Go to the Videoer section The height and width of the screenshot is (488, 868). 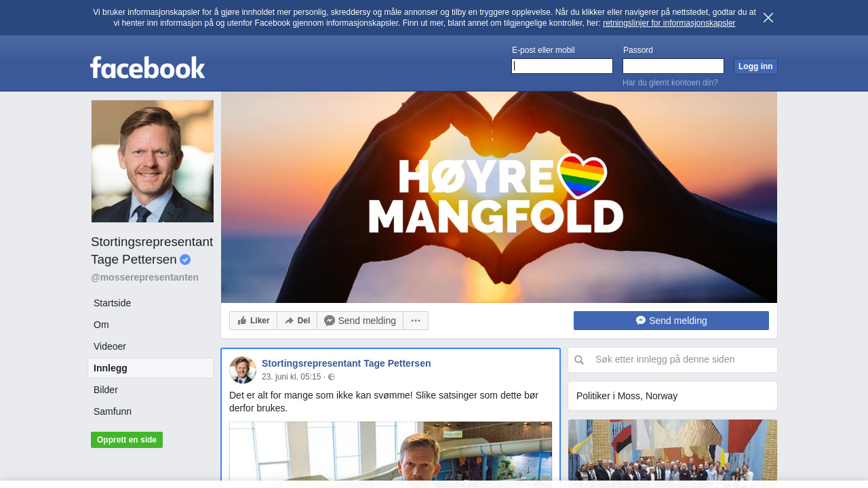pos(110,346)
